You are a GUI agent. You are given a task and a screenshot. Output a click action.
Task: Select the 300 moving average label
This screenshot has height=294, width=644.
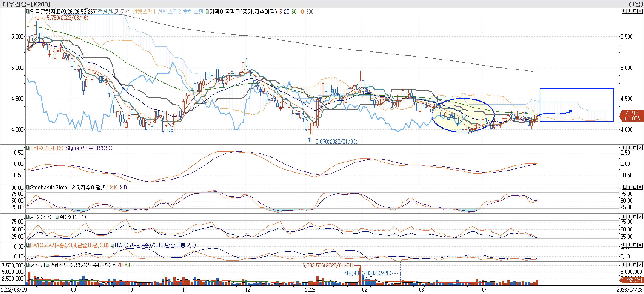click(310, 12)
